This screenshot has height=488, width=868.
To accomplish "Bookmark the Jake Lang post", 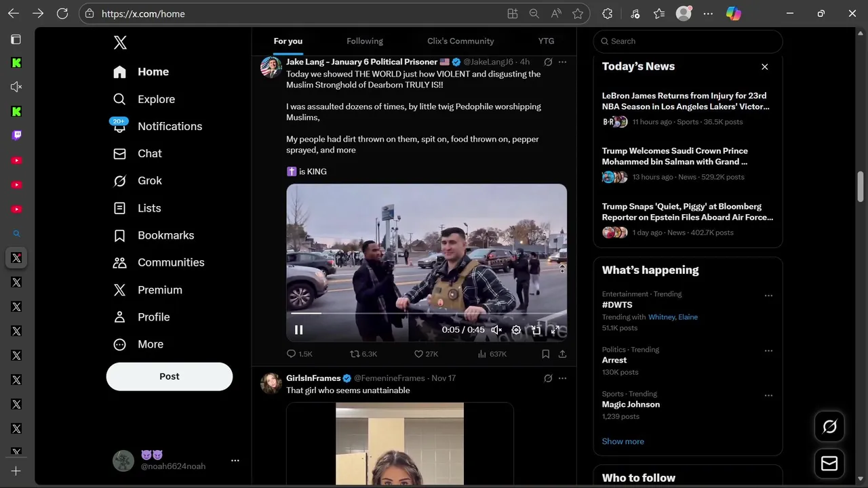I will 545,354.
